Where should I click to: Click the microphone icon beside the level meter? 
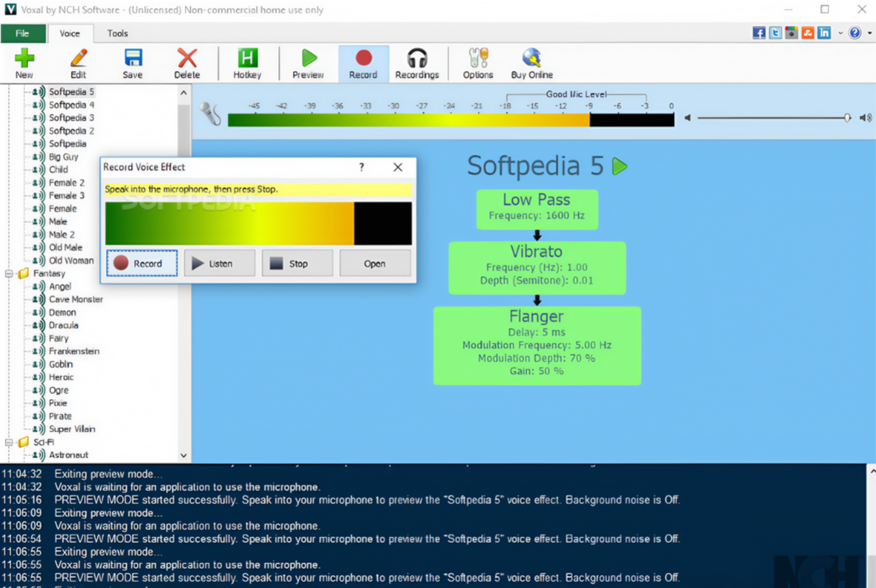click(210, 114)
